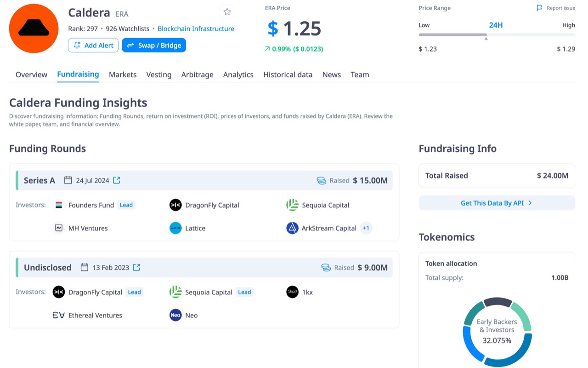588x368 pixels.
Task: Click the green price change arrow
Action: (x=267, y=49)
